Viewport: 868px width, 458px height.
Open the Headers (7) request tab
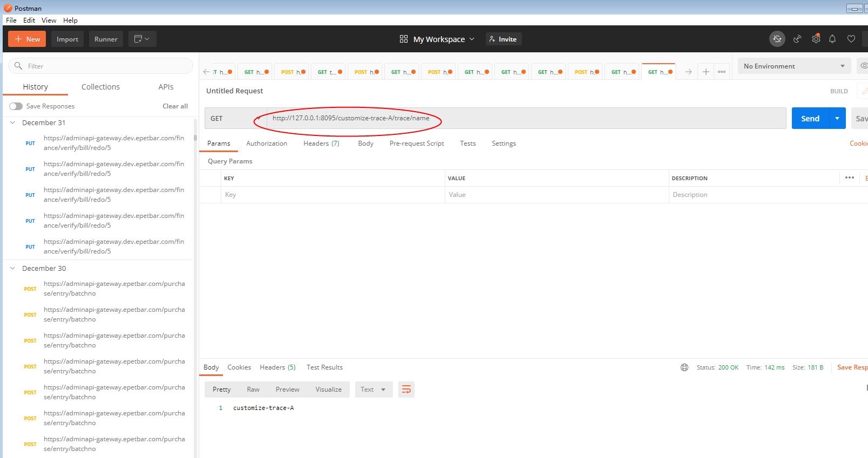tap(321, 143)
